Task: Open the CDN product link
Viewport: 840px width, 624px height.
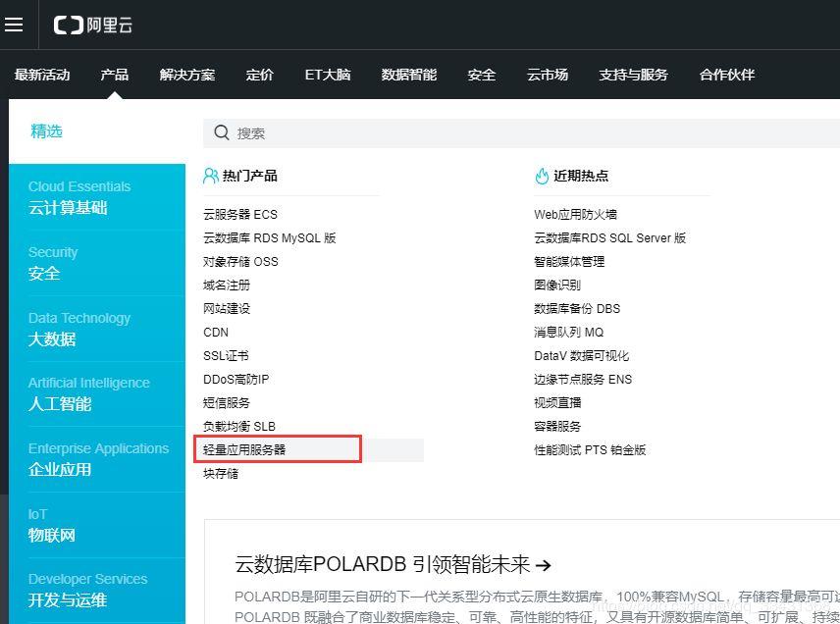Action: (216, 332)
